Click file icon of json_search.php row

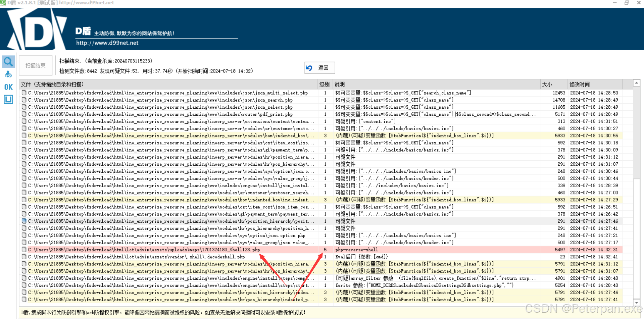(x=24, y=100)
